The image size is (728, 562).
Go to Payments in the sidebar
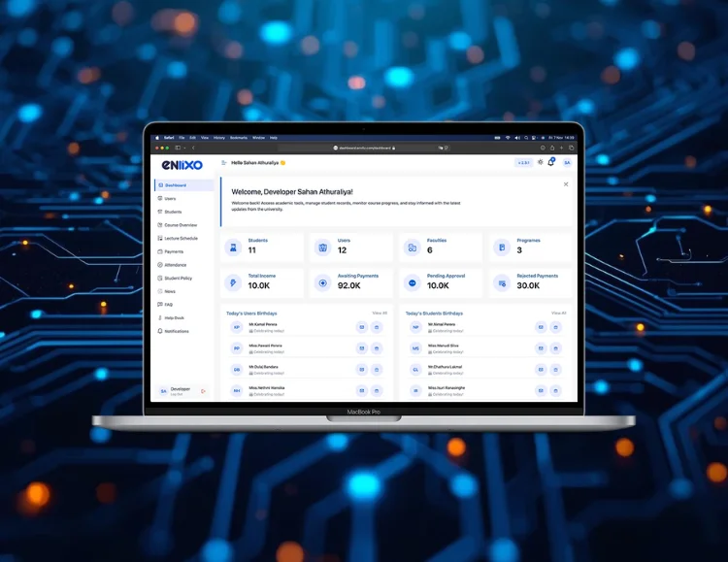[x=174, y=251]
